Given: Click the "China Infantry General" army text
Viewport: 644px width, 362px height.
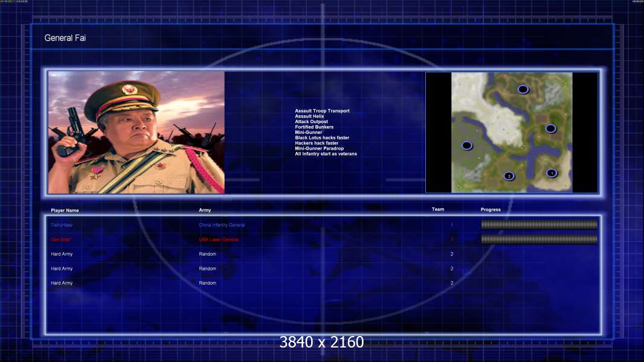Looking at the screenshot, I should tap(222, 225).
